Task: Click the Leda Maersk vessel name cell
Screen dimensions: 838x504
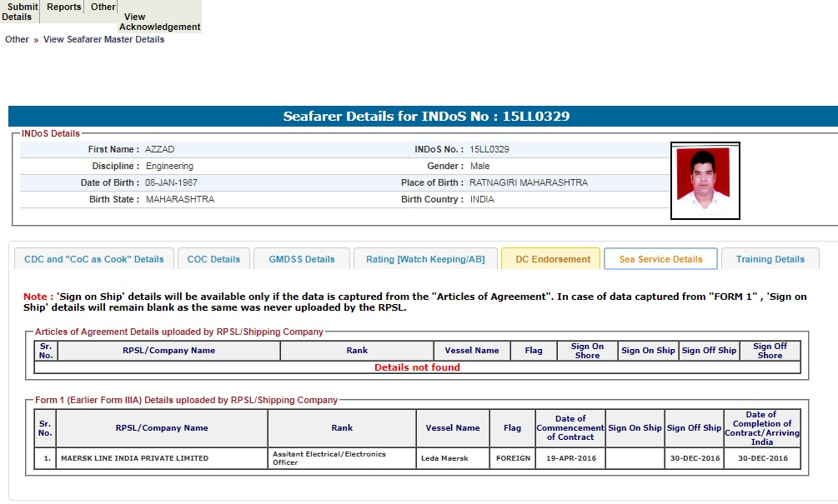Action: tap(444, 458)
